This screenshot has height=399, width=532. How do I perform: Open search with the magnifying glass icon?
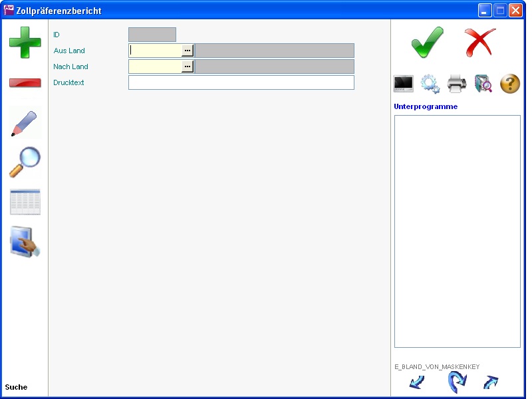coord(25,162)
